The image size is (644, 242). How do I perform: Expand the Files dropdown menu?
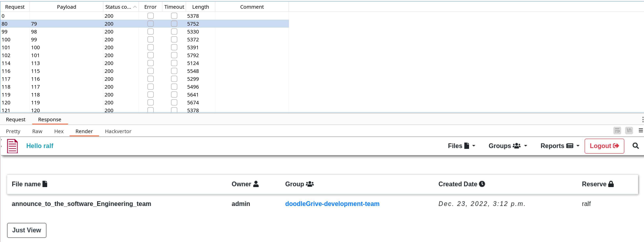coord(461,146)
